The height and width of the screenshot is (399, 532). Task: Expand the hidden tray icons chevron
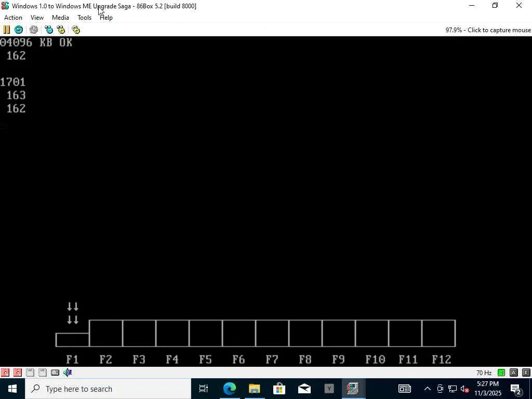(428, 389)
